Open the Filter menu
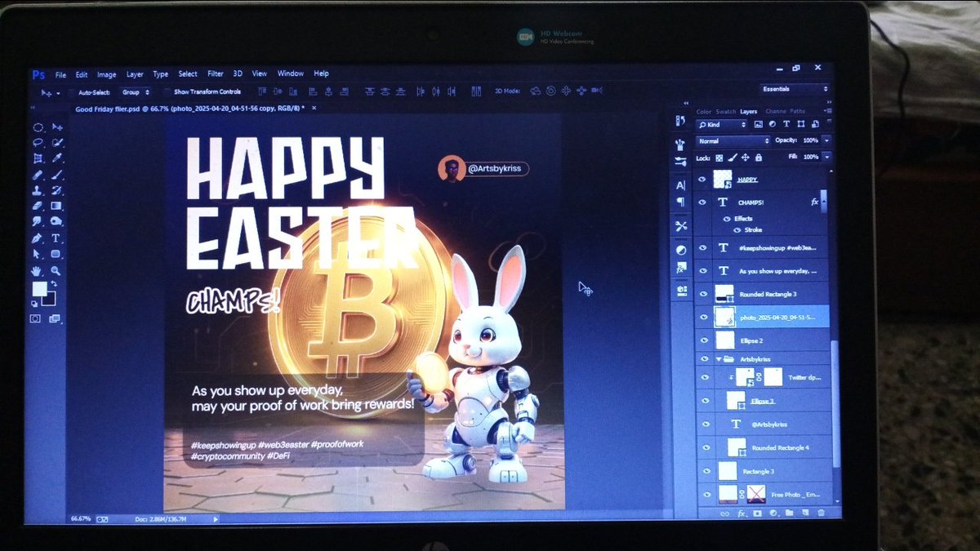This screenshot has width=980, height=551. [x=216, y=73]
